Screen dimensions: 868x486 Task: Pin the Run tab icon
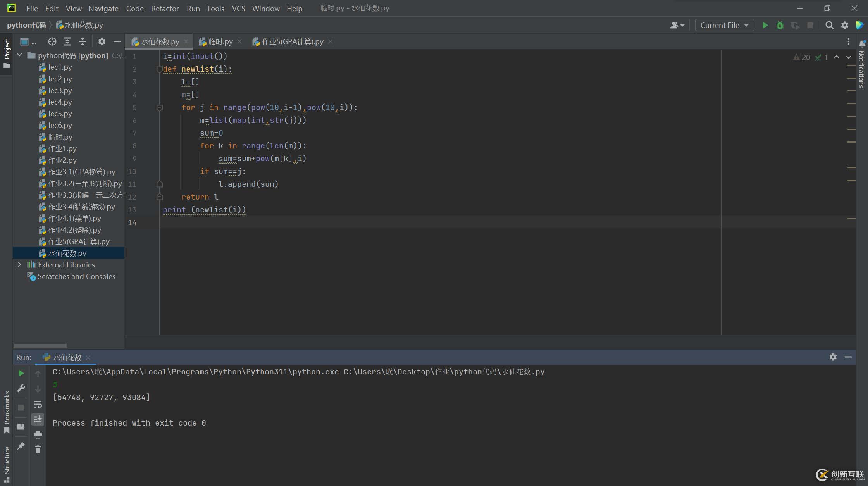21,446
